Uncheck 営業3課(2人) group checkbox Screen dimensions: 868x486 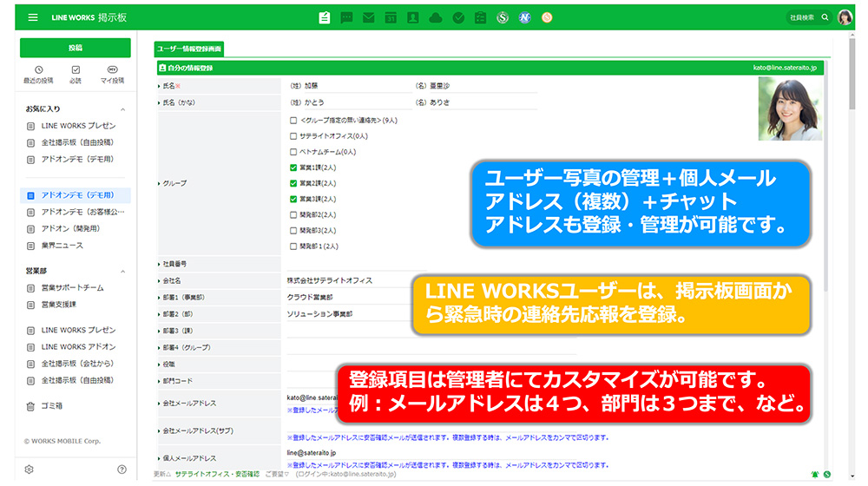(293, 200)
